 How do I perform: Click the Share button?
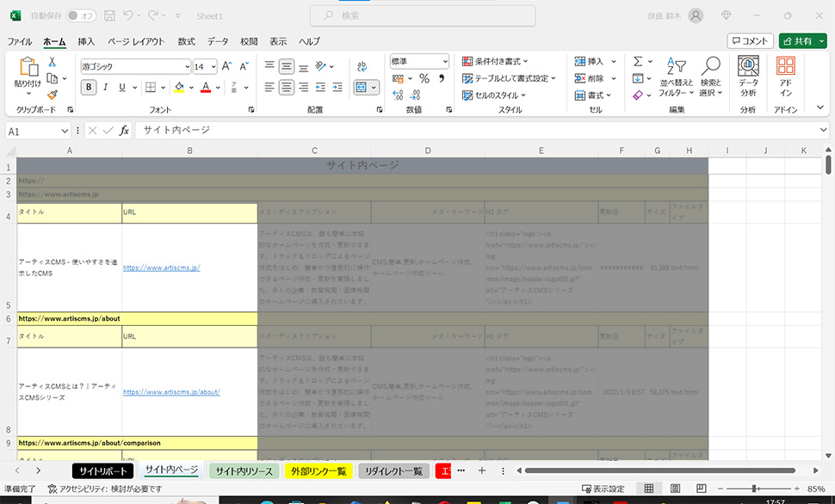802,41
